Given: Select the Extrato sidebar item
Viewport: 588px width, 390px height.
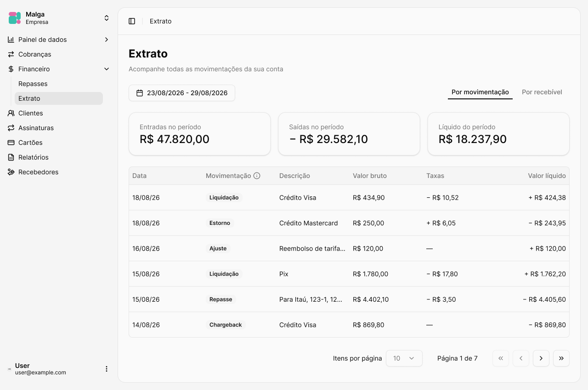Looking at the screenshot, I should coord(59,98).
